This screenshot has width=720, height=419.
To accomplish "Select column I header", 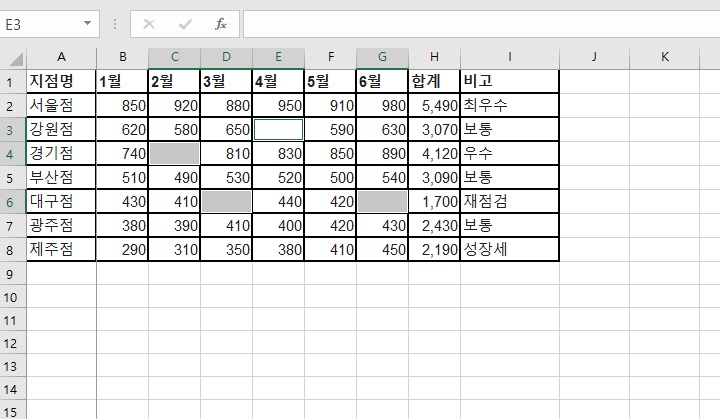I will coord(510,57).
